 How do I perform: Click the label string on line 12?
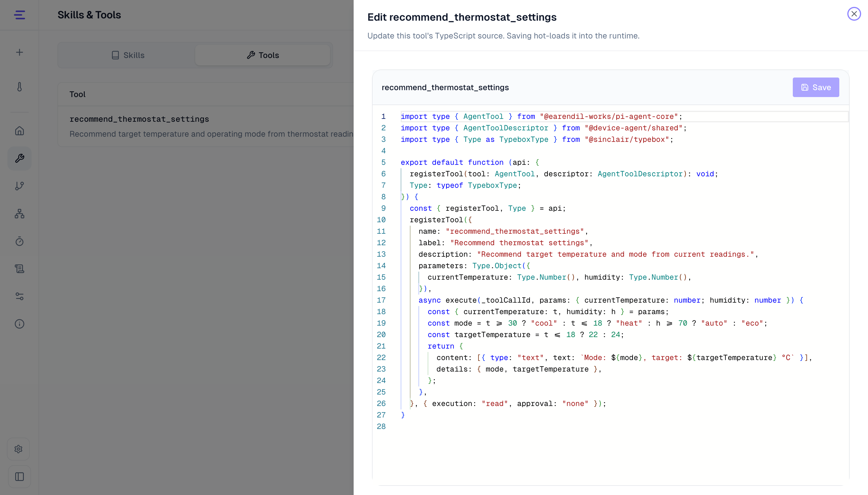click(x=519, y=243)
